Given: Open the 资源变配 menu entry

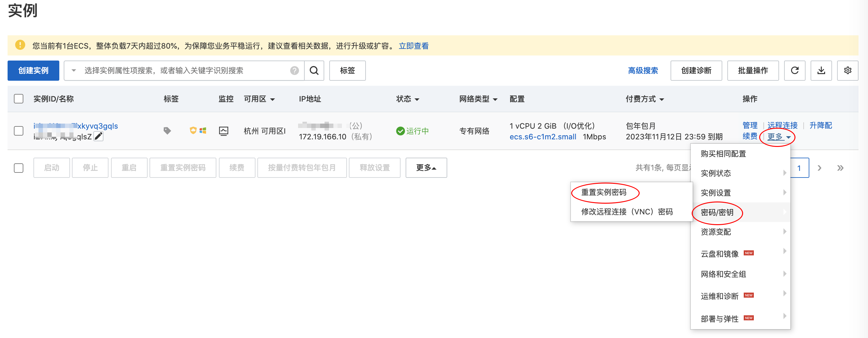Looking at the screenshot, I should [740, 232].
